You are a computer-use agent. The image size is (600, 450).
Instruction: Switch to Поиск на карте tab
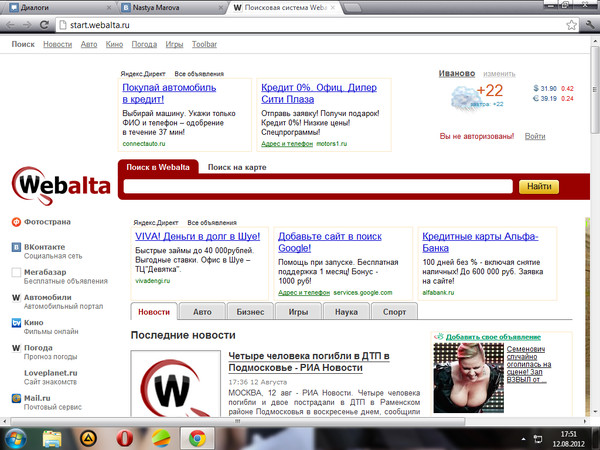[x=237, y=167]
